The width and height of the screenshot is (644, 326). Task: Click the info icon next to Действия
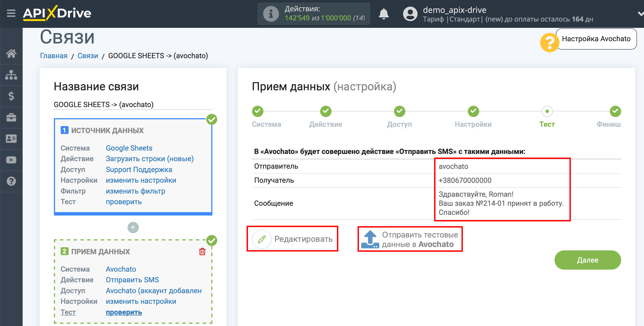[271, 14]
